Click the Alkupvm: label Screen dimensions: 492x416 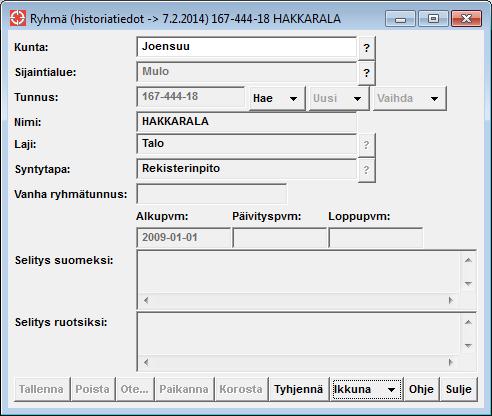point(162,216)
